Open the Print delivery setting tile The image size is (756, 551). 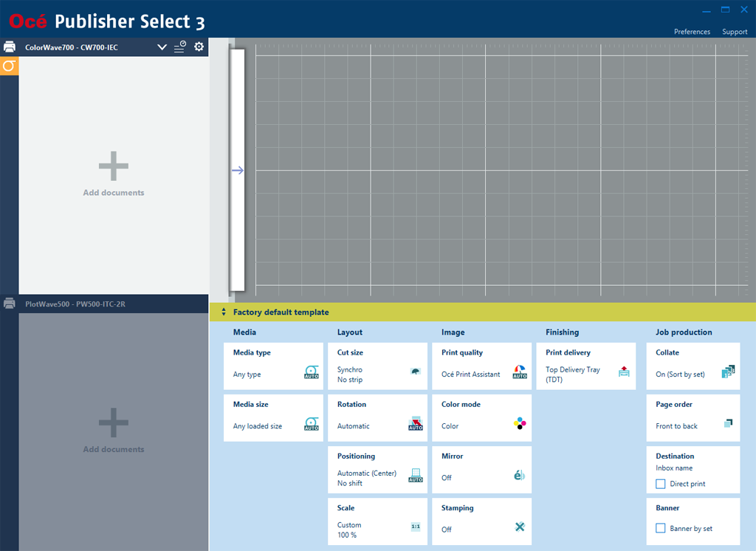click(x=585, y=366)
